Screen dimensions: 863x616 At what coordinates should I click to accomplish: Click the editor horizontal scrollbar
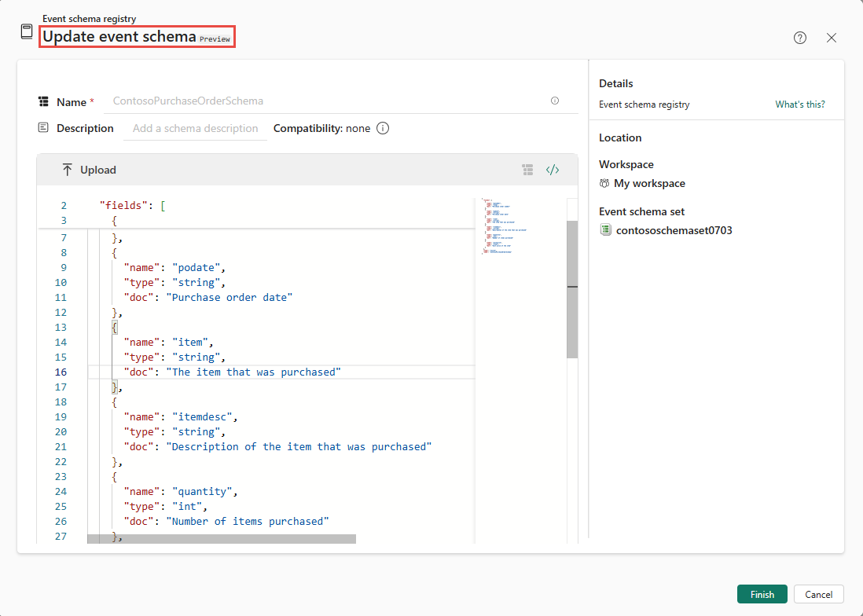coord(222,538)
